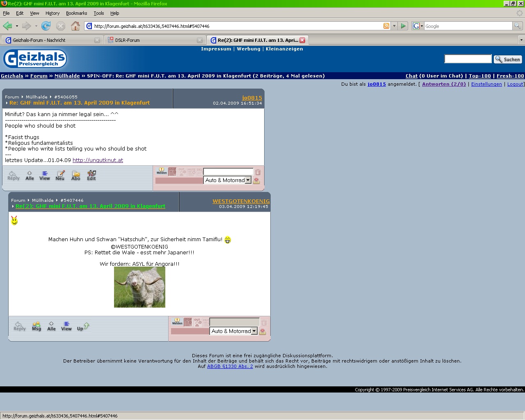The height and width of the screenshot is (420, 525).
Task: Go to Firefox home page icon
Action: [x=75, y=26]
